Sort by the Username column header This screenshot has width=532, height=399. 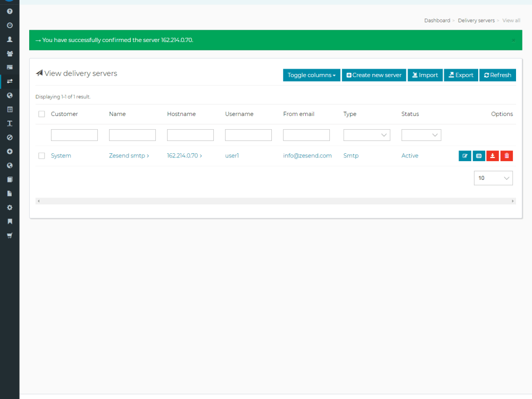239,114
